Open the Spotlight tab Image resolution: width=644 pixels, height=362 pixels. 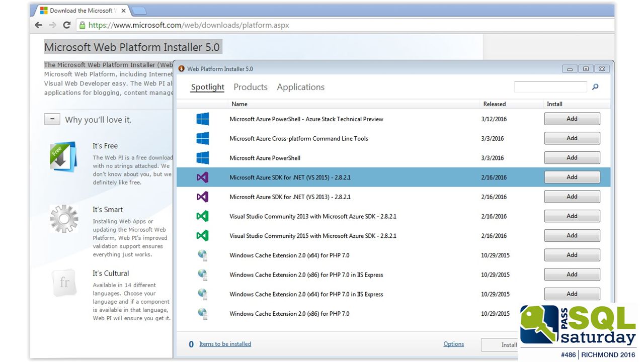point(207,87)
